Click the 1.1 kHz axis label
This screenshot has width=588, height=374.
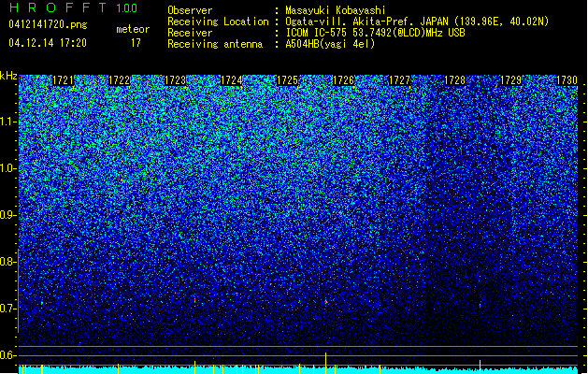(x=8, y=122)
